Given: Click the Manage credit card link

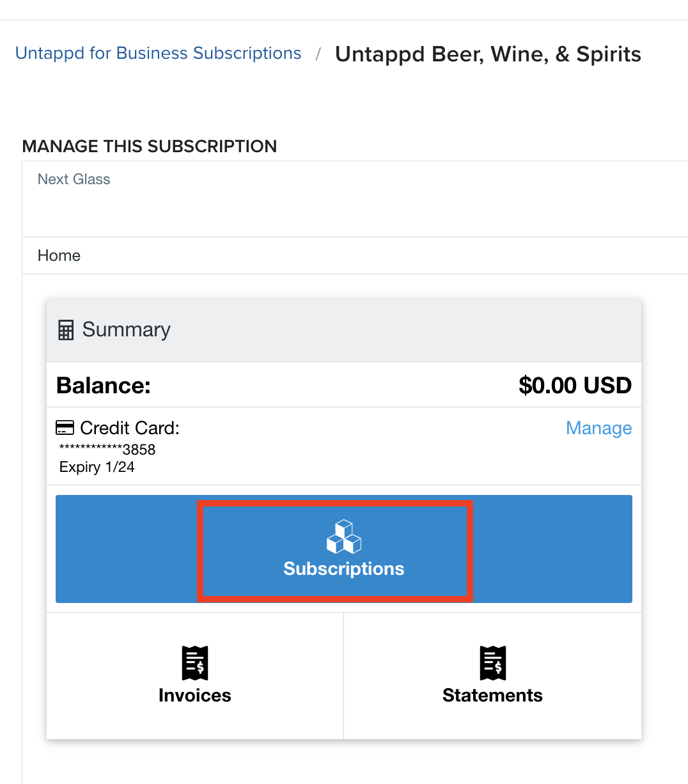Looking at the screenshot, I should pos(598,428).
